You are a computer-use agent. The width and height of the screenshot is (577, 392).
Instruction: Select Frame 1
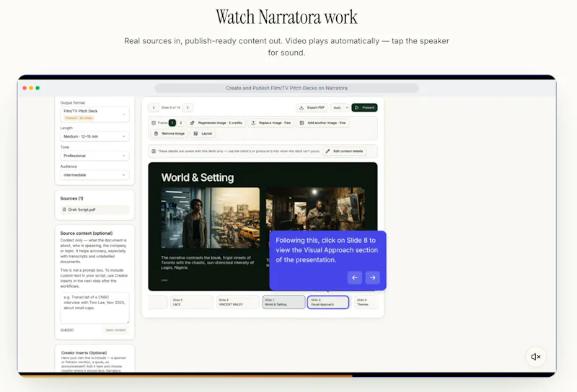coord(172,122)
